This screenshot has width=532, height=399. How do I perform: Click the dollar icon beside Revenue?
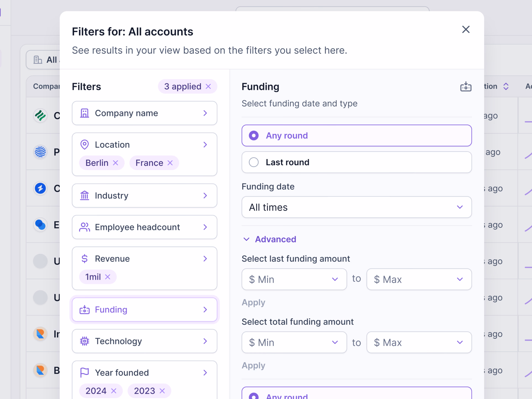pos(85,259)
